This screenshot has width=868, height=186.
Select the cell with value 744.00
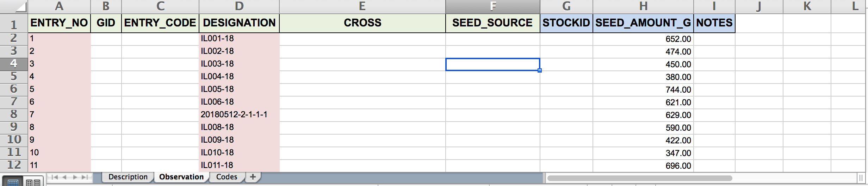[643, 89]
